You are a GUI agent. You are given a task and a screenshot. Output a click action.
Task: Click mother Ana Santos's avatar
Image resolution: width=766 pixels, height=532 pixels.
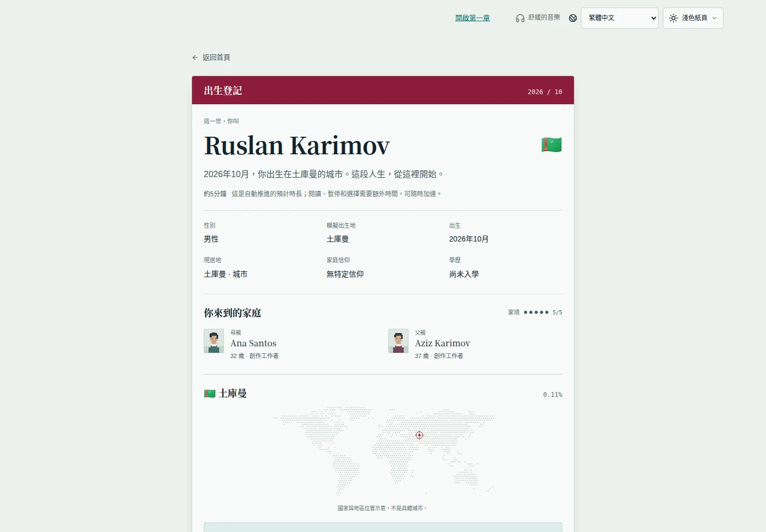214,341
